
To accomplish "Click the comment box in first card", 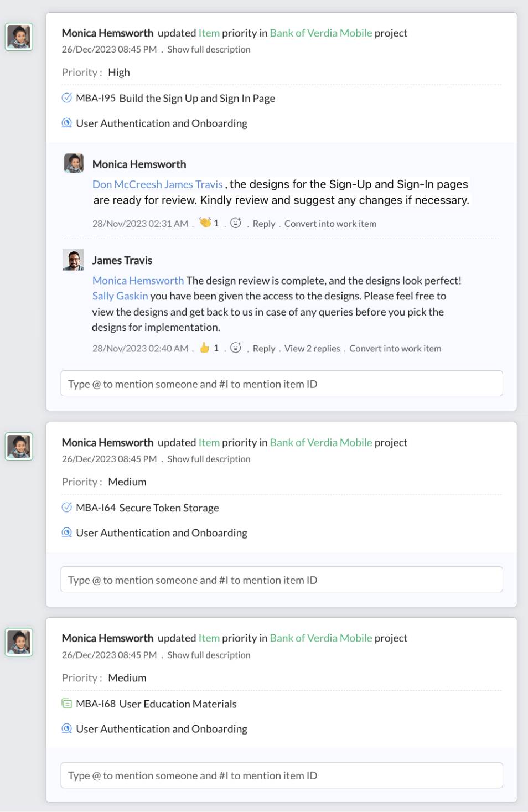I will pyautogui.click(x=282, y=384).
